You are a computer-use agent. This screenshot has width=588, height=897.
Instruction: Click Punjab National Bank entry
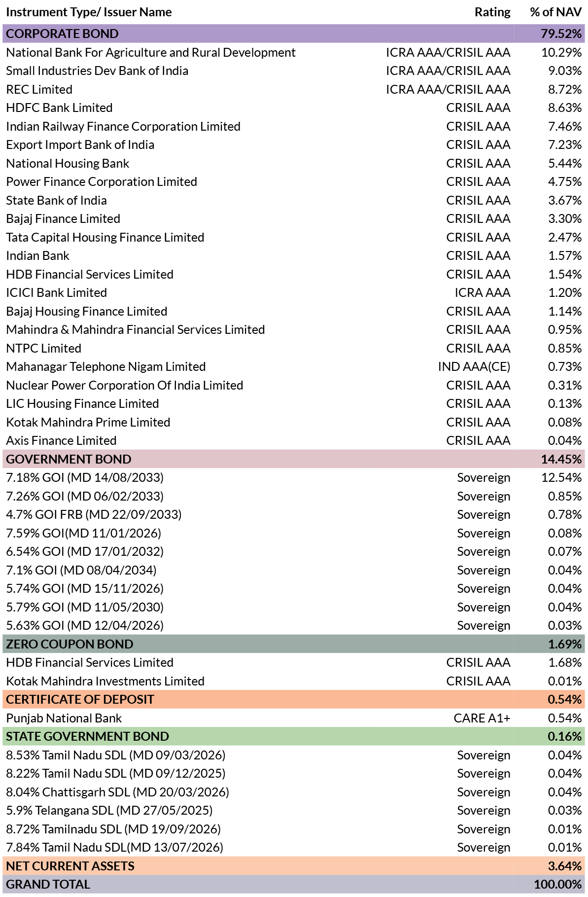[64, 718]
